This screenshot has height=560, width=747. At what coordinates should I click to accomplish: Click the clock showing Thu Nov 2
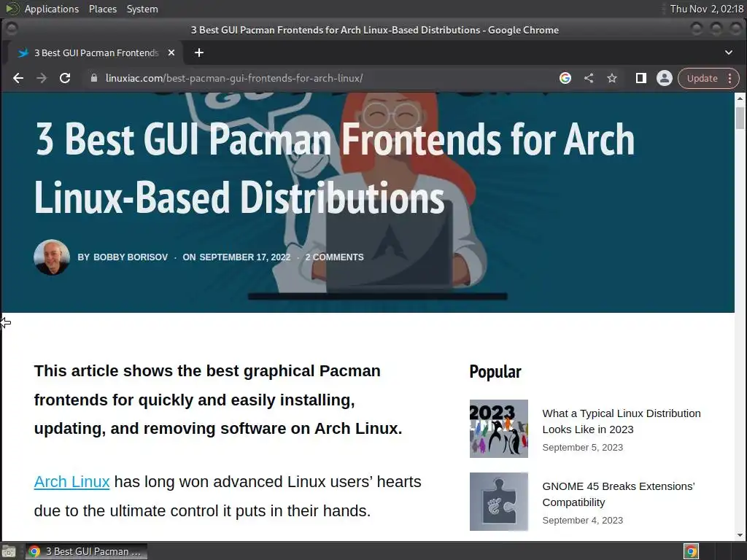click(706, 9)
